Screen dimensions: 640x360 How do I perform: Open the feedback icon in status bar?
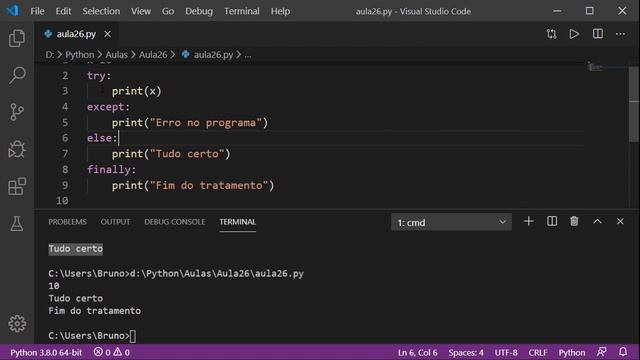(x=602, y=352)
